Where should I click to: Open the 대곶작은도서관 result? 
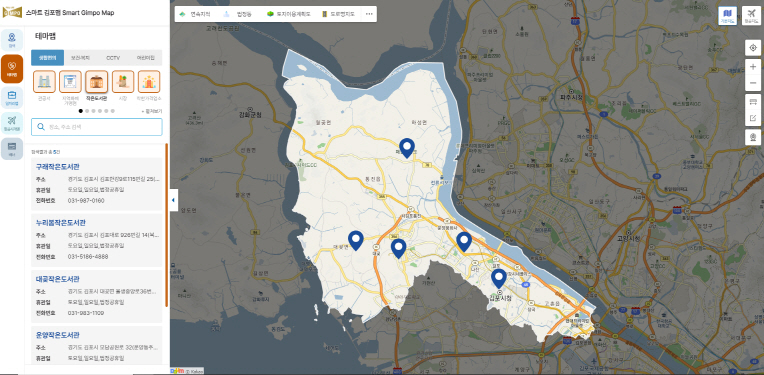pyautogui.click(x=57, y=279)
